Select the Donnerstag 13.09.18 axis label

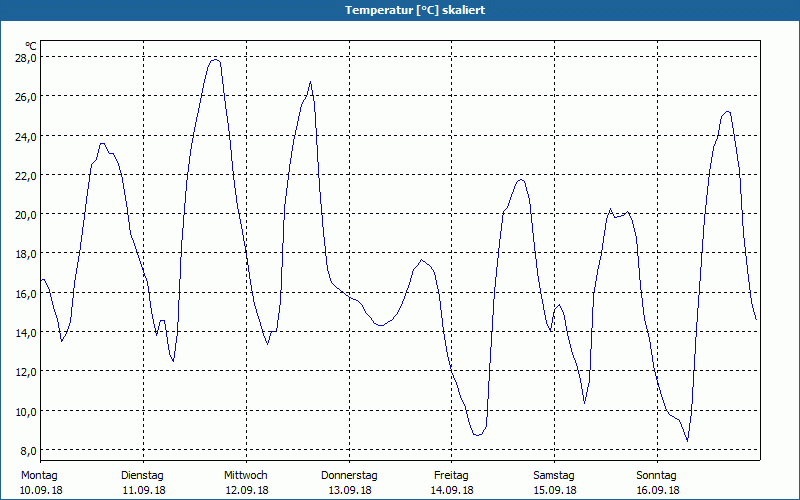pyautogui.click(x=349, y=483)
